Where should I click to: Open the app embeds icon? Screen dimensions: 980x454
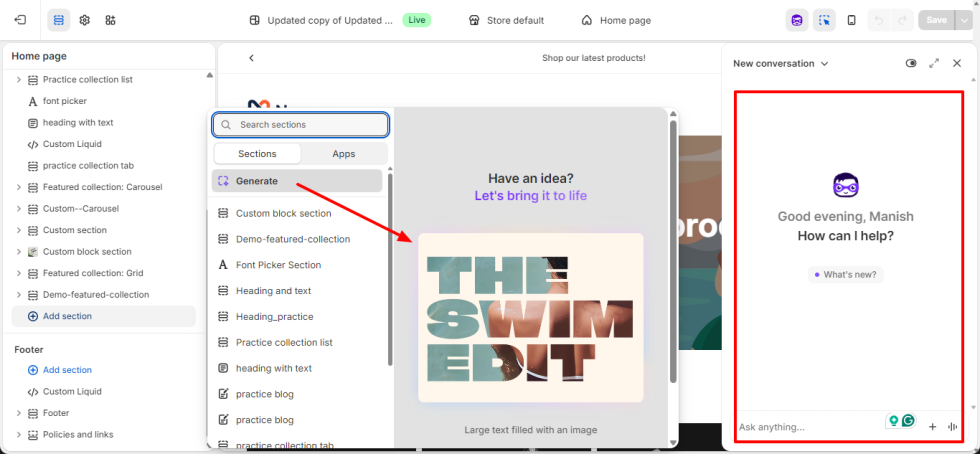pyautogui.click(x=110, y=20)
